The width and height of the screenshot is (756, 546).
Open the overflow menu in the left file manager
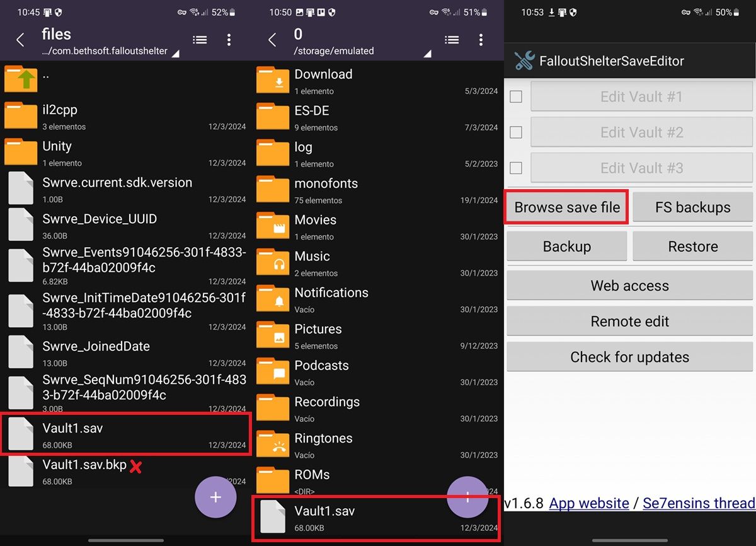click(229, 39)
